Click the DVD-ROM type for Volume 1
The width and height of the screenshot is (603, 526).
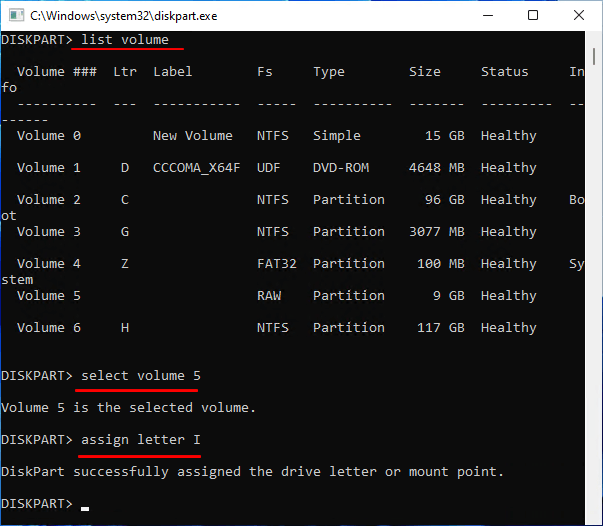(340, 167)
